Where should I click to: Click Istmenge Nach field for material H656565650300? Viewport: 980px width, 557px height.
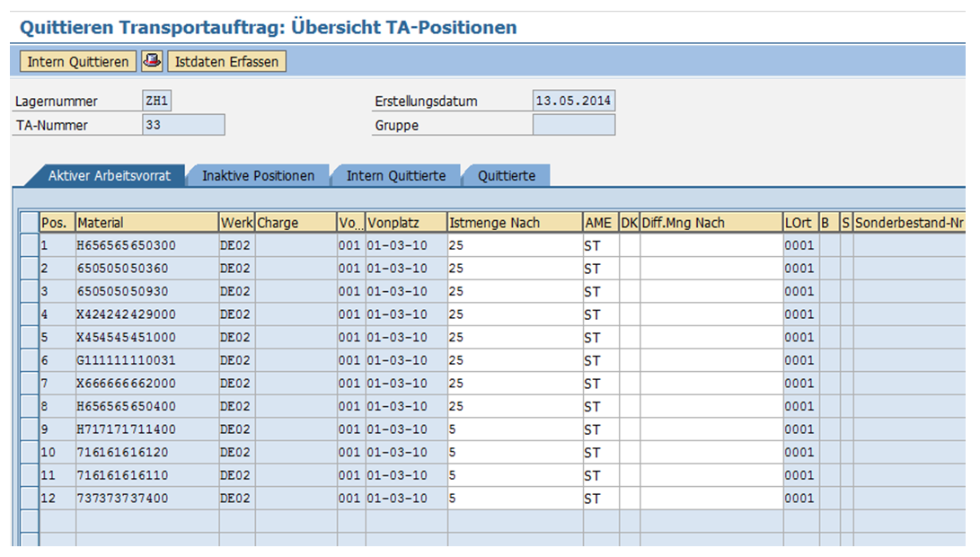513,245
